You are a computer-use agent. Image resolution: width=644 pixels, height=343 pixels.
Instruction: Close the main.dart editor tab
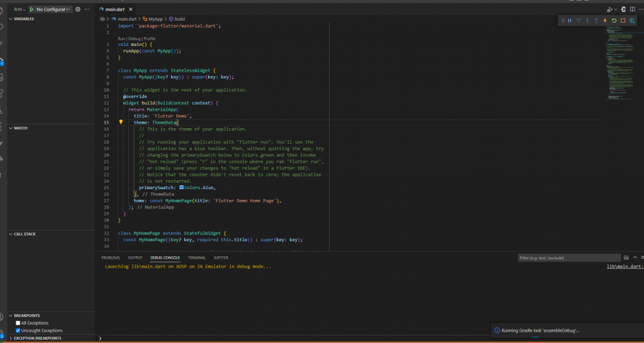[x=130, y=9]
